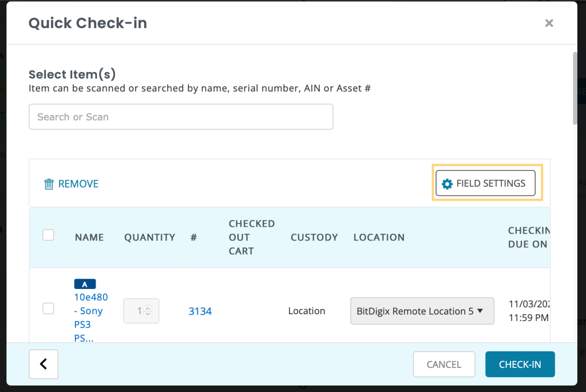Image resolution: width=586 pixels, height=392 pixels.
Task: Open asset number 3134 link
Action: [x=200, y=311]
